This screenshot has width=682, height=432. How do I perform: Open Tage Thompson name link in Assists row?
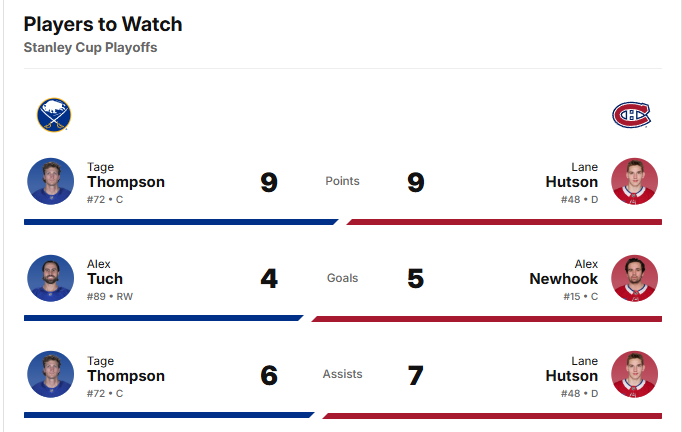pyautogui.click(x=126, y=370)
